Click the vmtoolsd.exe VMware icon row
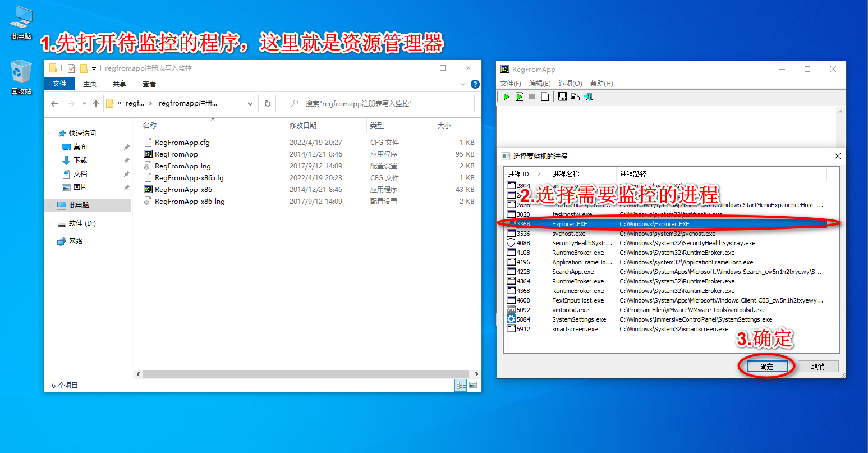 [666, 310]
